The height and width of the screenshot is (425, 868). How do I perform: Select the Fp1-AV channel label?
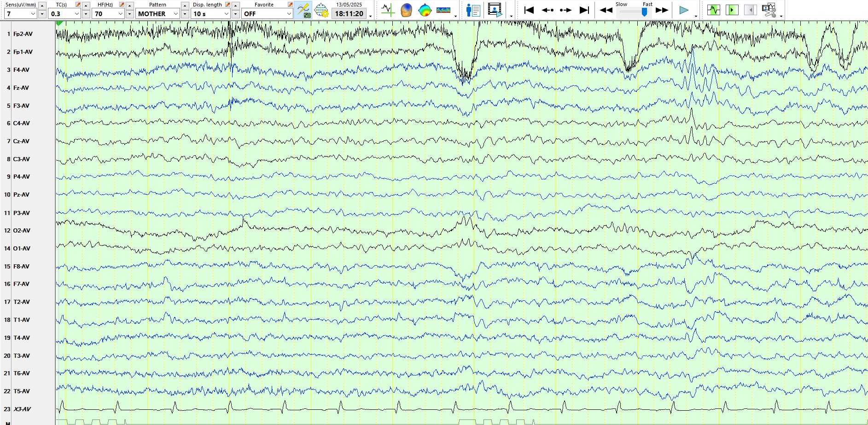(x=23, y=52)
